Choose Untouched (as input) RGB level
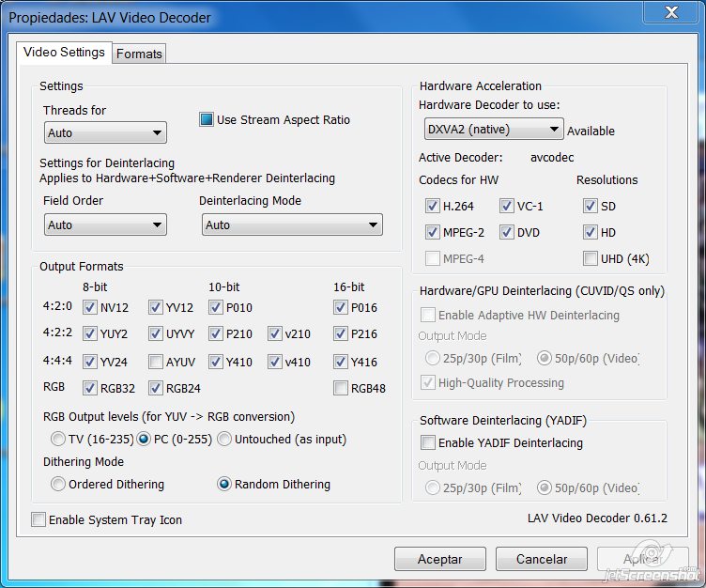The width and height of the screenshot is (706, 588). (x=224, y=439)
